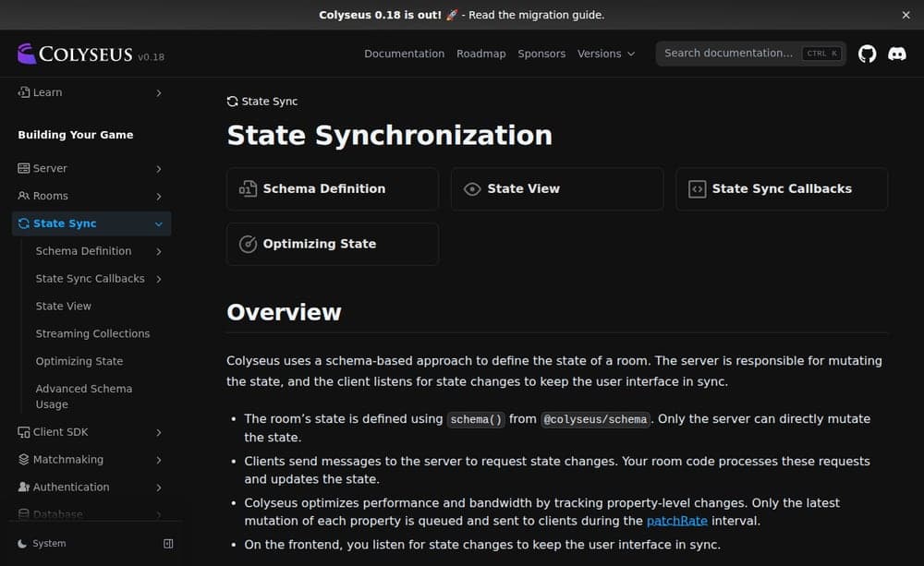924x566 pixels.
Task: Click the Matchmaking layers icon
Action: [24, 460]
